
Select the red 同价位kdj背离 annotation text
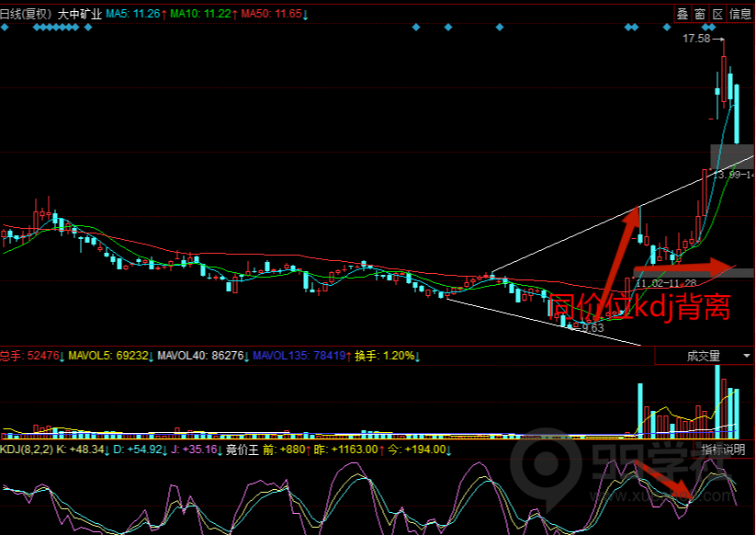(639, 307)
